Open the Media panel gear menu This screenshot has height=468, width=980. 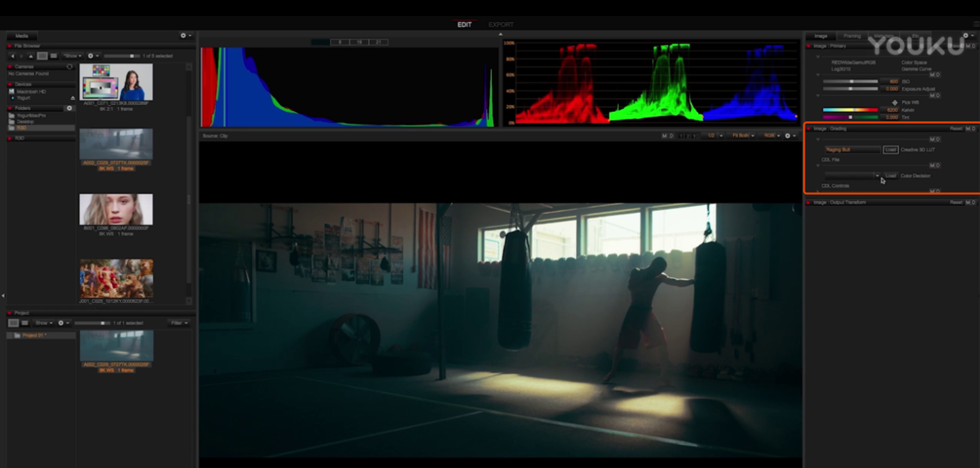click(x=186, y=36)
